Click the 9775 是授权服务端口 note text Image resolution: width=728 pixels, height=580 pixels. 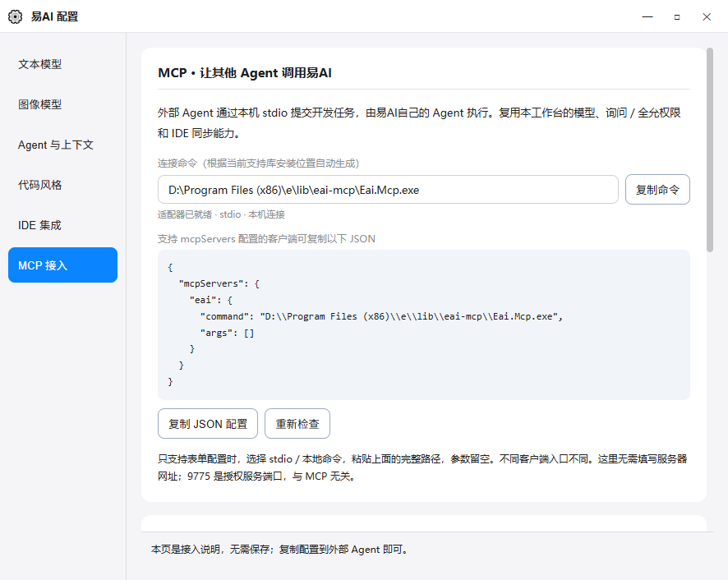[x=272, y=476]
